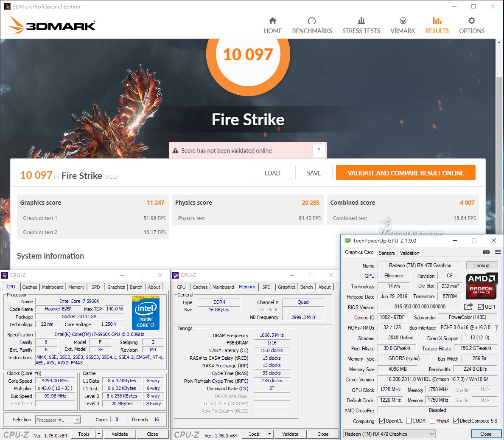504x440 pixels.
Task: Click the 3DMark title bar app icon
Action: [x=7, y=6]
